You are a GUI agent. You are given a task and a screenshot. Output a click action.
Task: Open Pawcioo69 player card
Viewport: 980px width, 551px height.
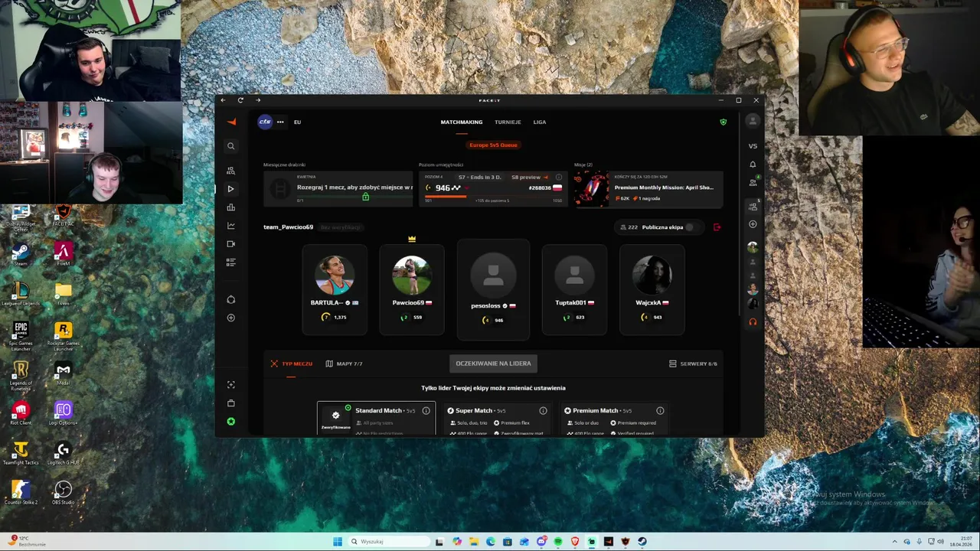tap(412, 290)
